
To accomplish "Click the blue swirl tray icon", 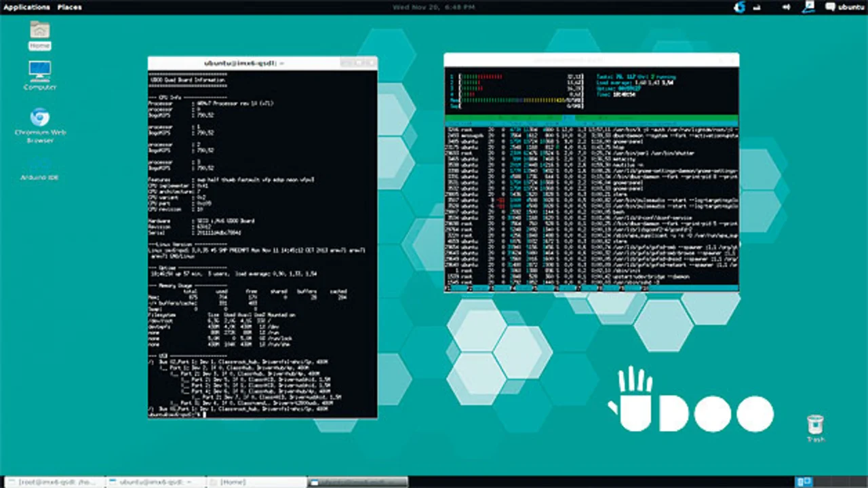I will pyautogui.click(x=739, y=7).
